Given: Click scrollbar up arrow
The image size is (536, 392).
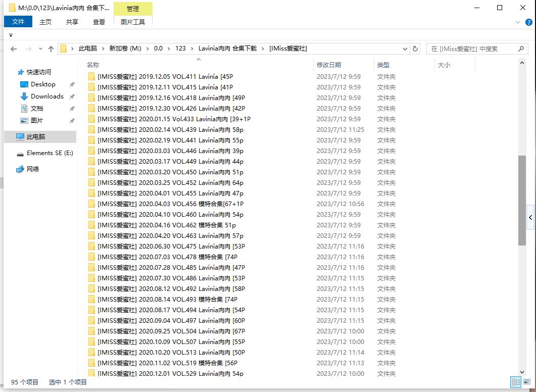Looking at the screenshot, I should (x=522, y=63).
